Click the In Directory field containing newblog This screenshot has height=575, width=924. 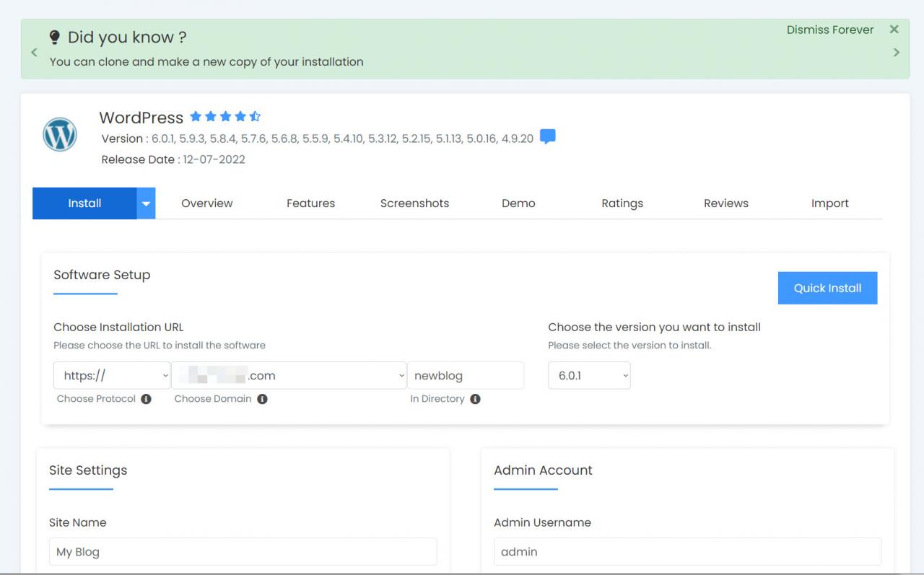point(466,375)
